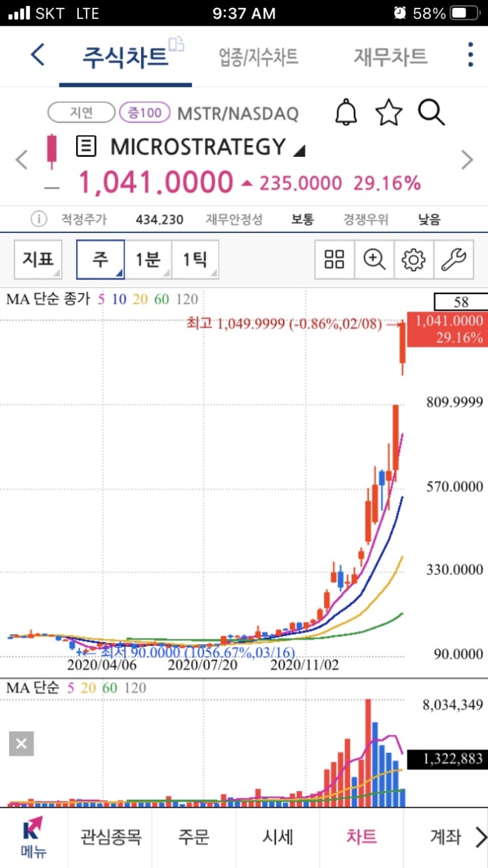Tap the current price 1,041.0000

click(156, 182)
